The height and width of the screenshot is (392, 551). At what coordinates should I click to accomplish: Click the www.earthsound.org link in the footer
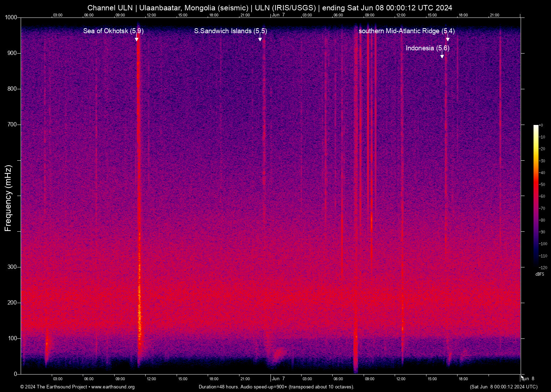point(113,387)
